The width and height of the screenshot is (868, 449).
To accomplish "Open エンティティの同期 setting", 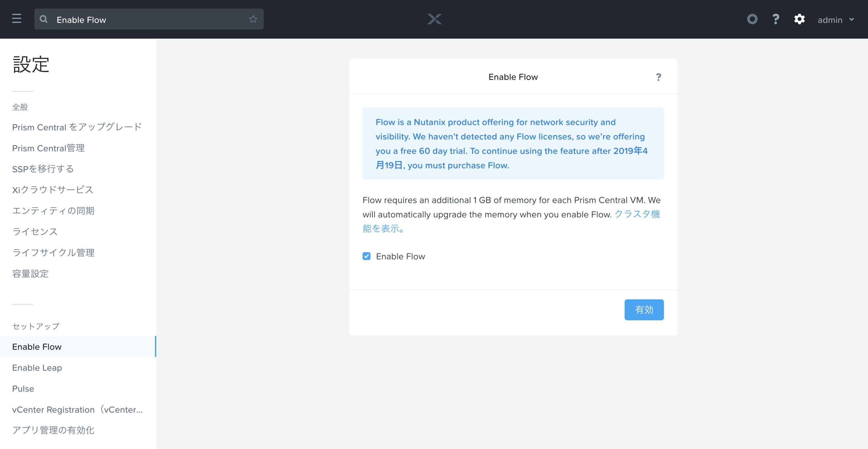I will coord(53,211).
